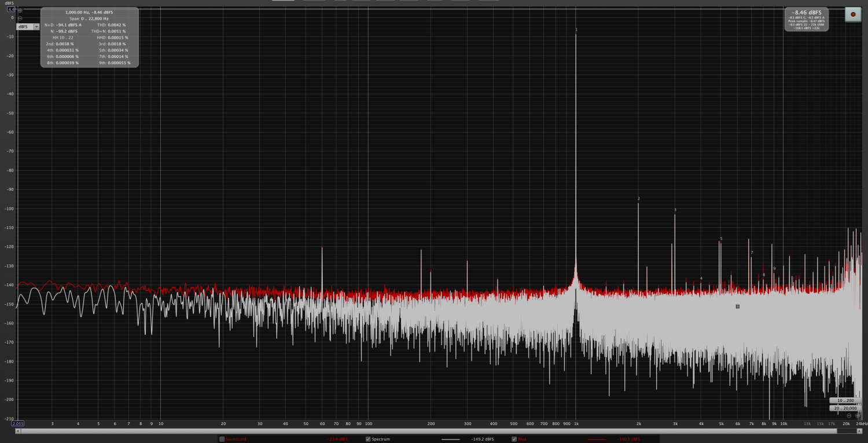This screenshot has height=443, width=868.
Task: Open the dBFS units dropdown
Action: 28,27
